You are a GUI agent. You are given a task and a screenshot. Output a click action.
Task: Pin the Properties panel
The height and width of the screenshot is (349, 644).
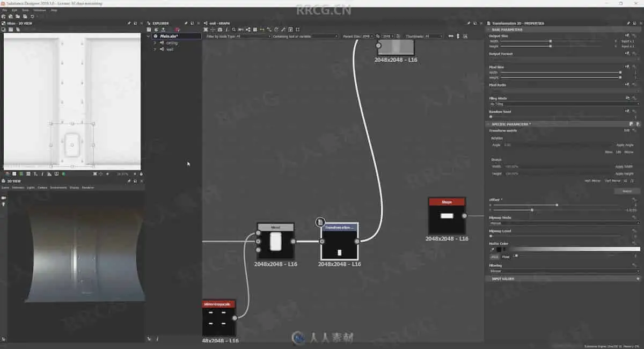click(628, 23)
